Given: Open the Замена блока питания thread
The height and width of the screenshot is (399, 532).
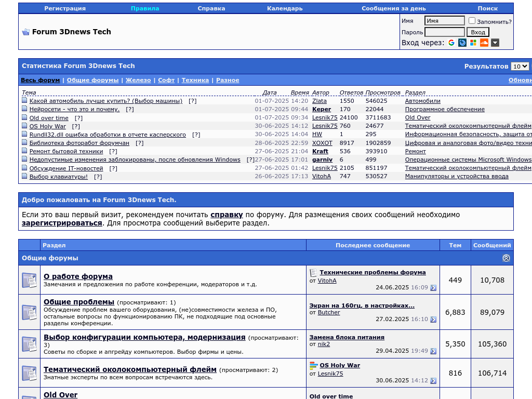Looking at the screenshot, I should pos(347,337).
